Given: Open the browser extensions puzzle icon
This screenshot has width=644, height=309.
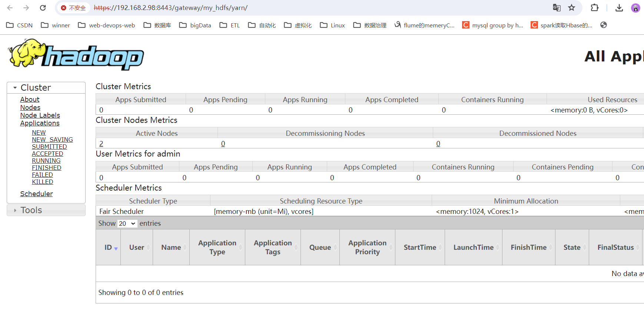Looking at the screenshot, I should (595, 8).
